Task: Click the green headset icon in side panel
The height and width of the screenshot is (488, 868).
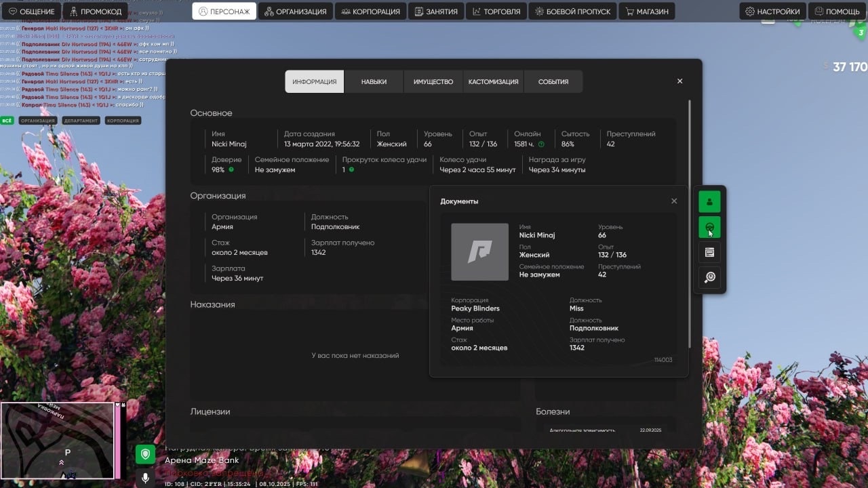Action: 709,227
